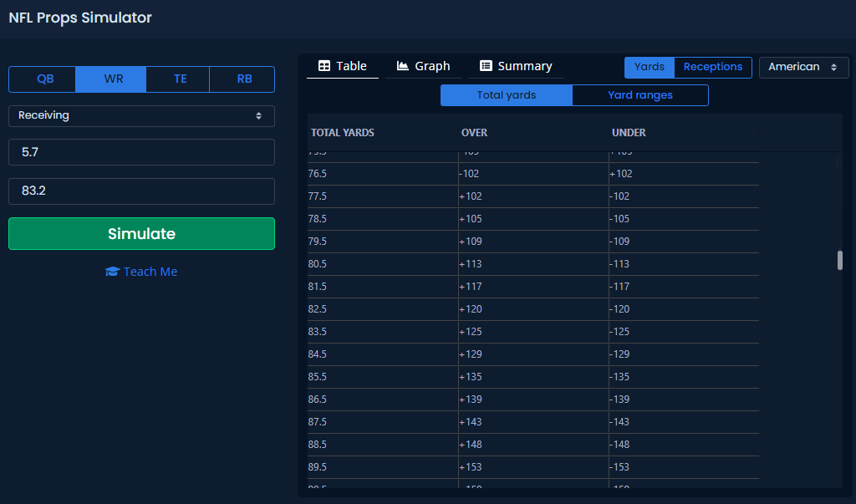The height and width of the screenshot is (504, 856).
Task: Click the +153 over odds value
Action: pyautogui.click(x=471, y=467)
